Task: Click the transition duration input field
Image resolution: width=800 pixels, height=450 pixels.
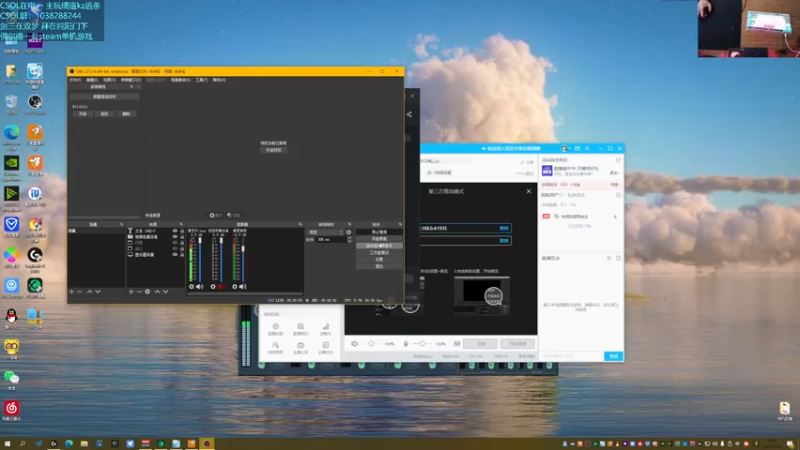Action: [x=331, y=239]
